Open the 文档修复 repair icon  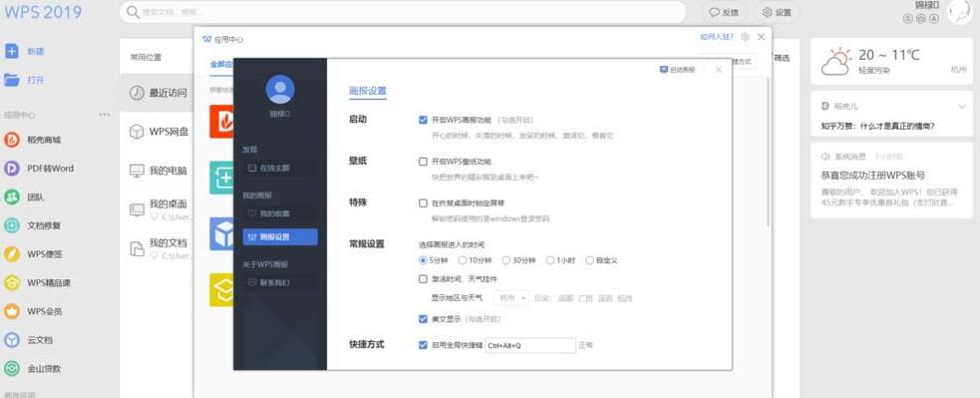point(12,225)
